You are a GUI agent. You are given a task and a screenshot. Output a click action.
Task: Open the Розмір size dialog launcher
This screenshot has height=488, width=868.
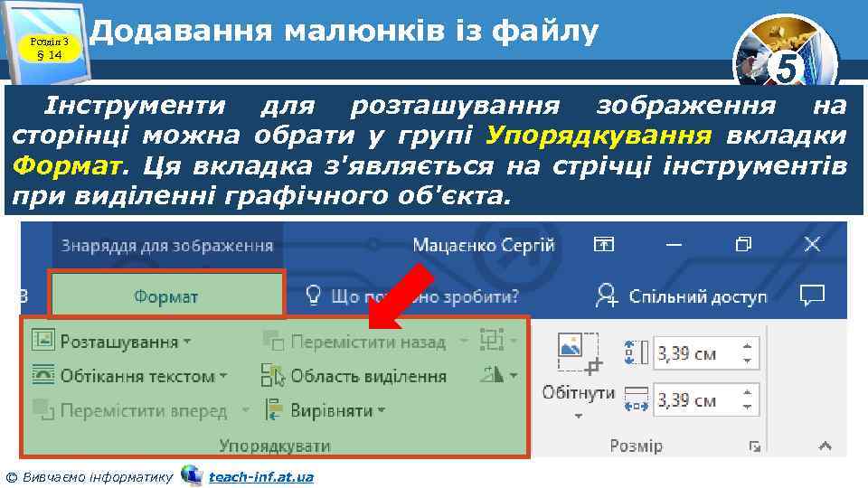coord(754,446)
